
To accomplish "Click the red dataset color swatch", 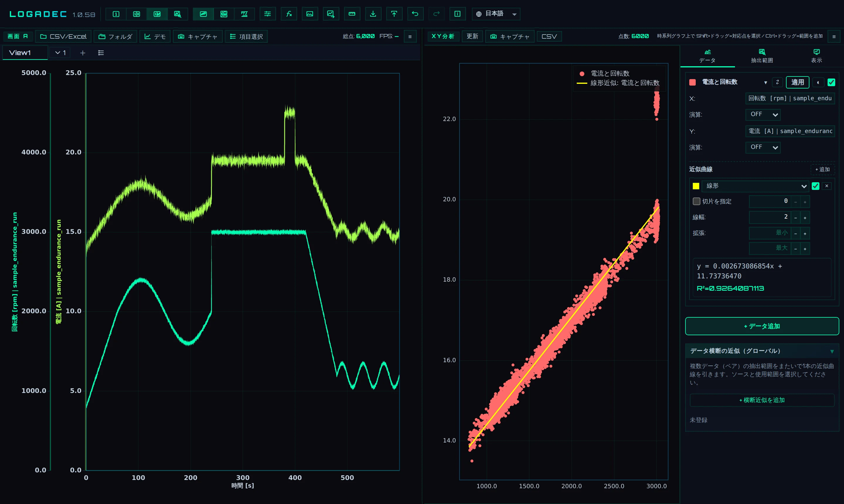I will point(692,82).
